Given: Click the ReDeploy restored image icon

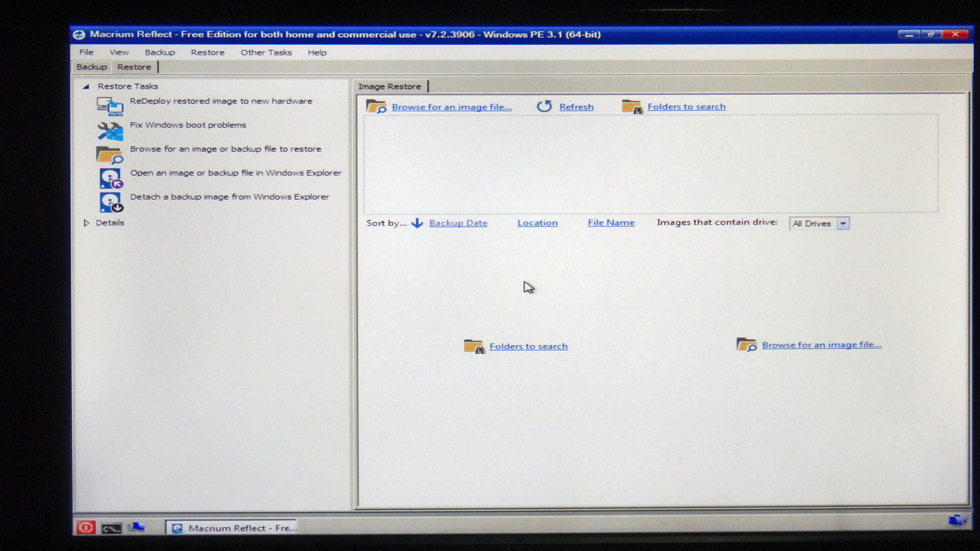Looking at the screenshot, I should tap(110, 106).
